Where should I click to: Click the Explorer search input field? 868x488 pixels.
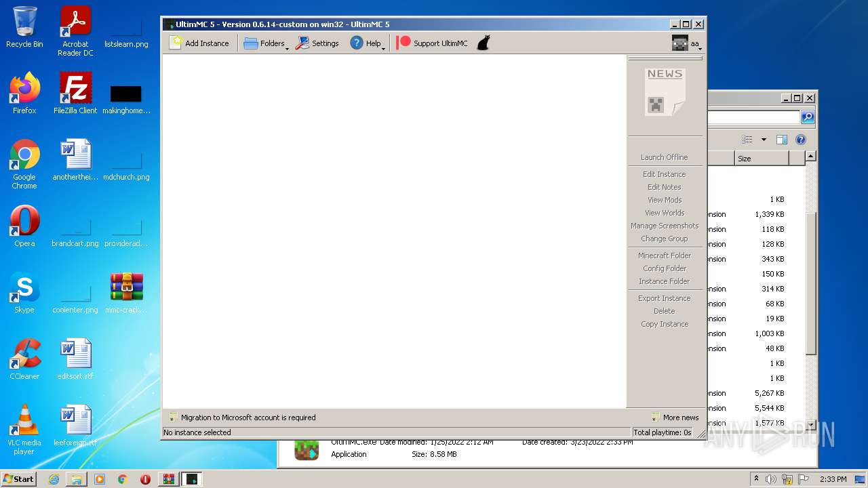753,117
